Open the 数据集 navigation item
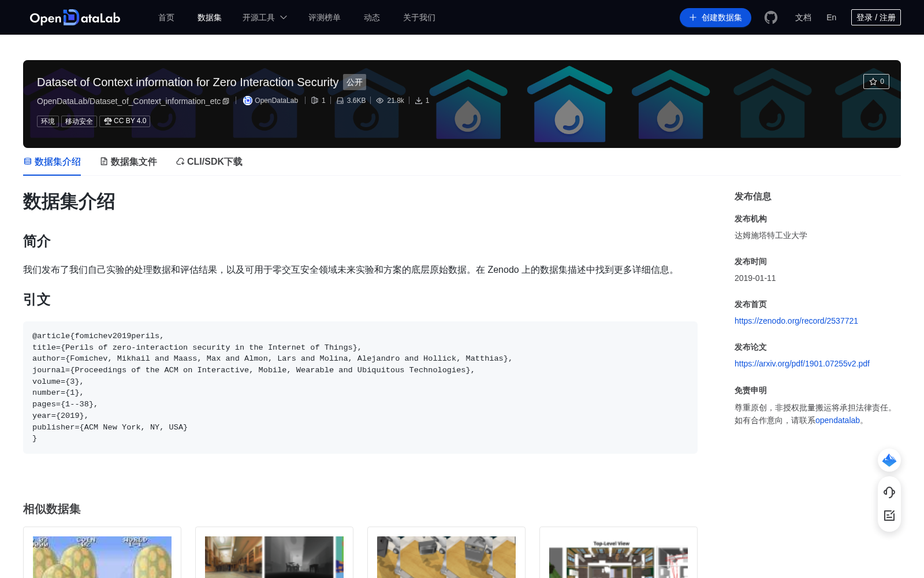924x578 pixels. tap(210, 17)
